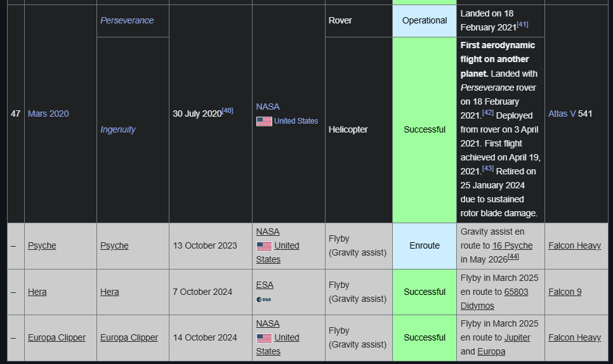Viewport: 613px width, 364px height.
Task: Select Successful status cell in Europa Clipper row
Action: (424, 337)
